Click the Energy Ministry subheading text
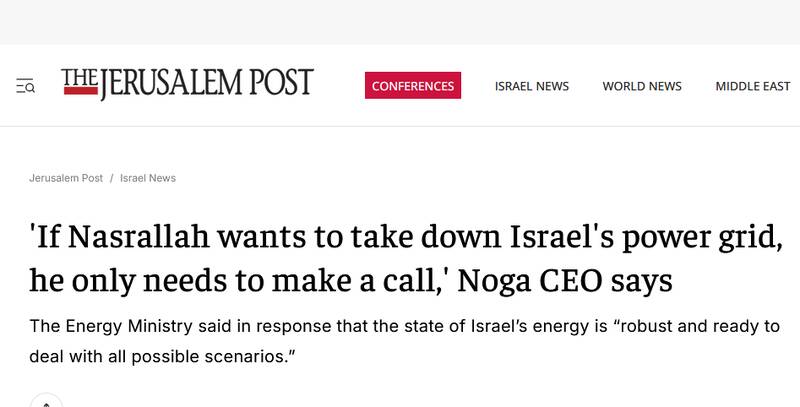Image resolution: width=800 pixels, height=407 pixels. [405, 341]
